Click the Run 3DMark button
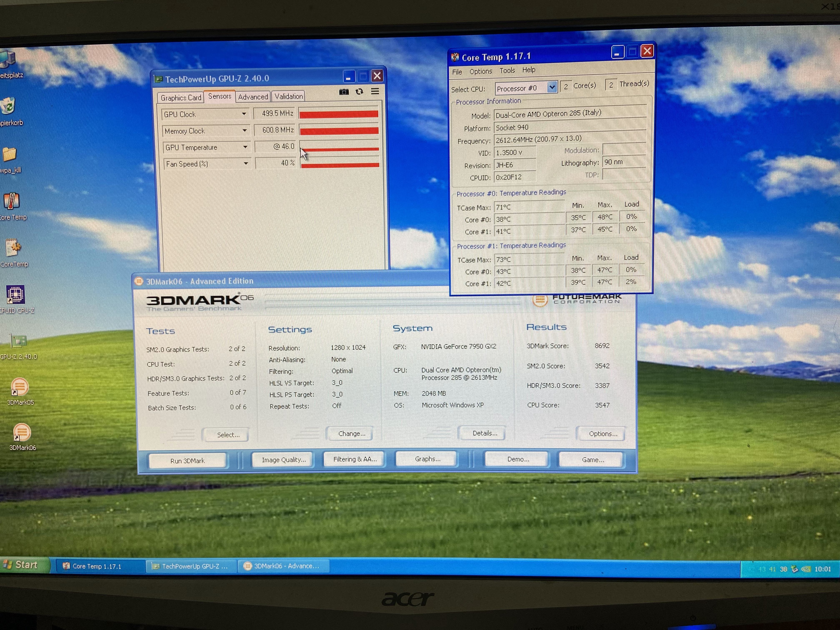Image resolution: width=840 pixels, height=630 pixels. tap(187, 461)
